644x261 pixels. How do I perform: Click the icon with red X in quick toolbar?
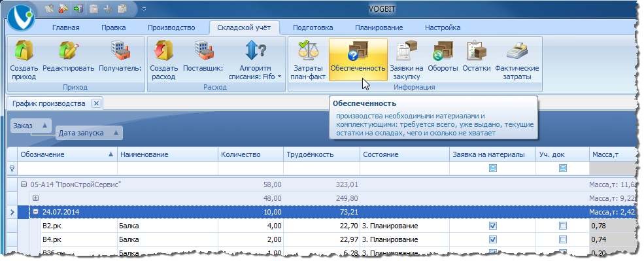pos(63,8)
